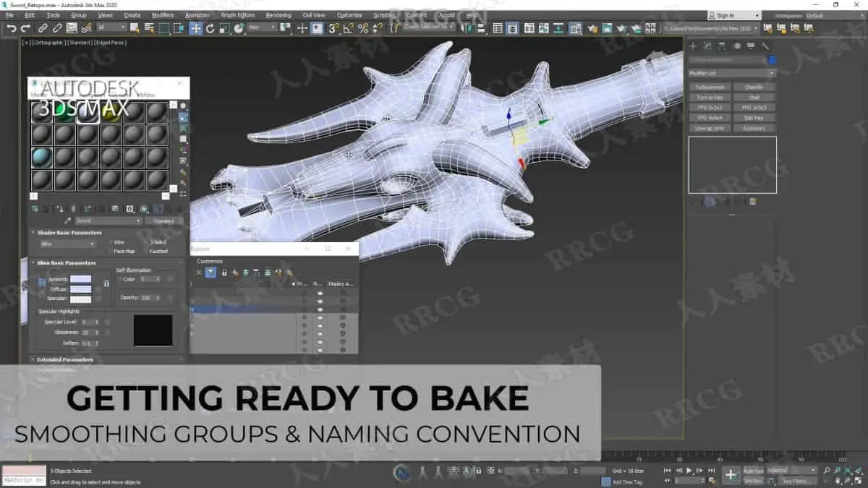
Task: Click the Specular color swatch
Action: [x=81, y=299]
